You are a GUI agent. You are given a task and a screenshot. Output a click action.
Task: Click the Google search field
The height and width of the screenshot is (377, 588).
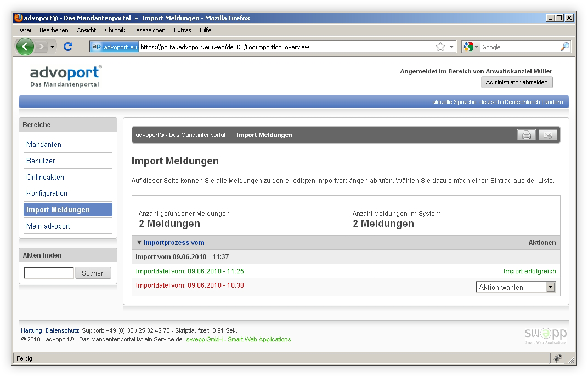[519, 47]
